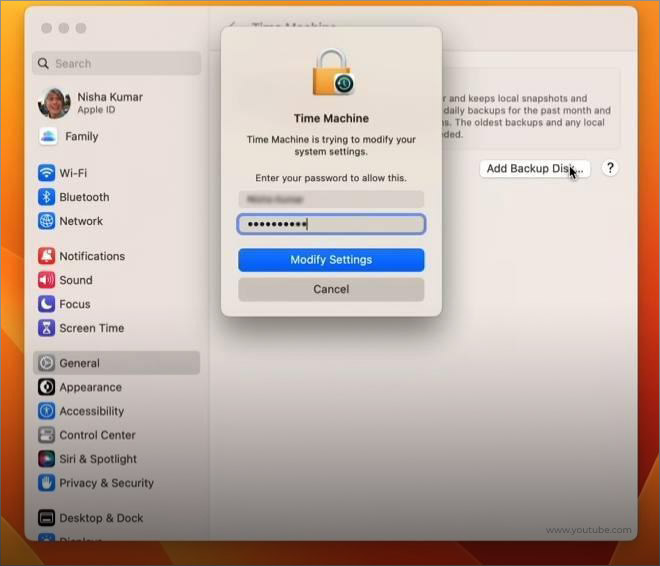Click the Accessibility icon
Image resolution: width=660 pixels, height=566 pixels.
(x=46, y=411)
